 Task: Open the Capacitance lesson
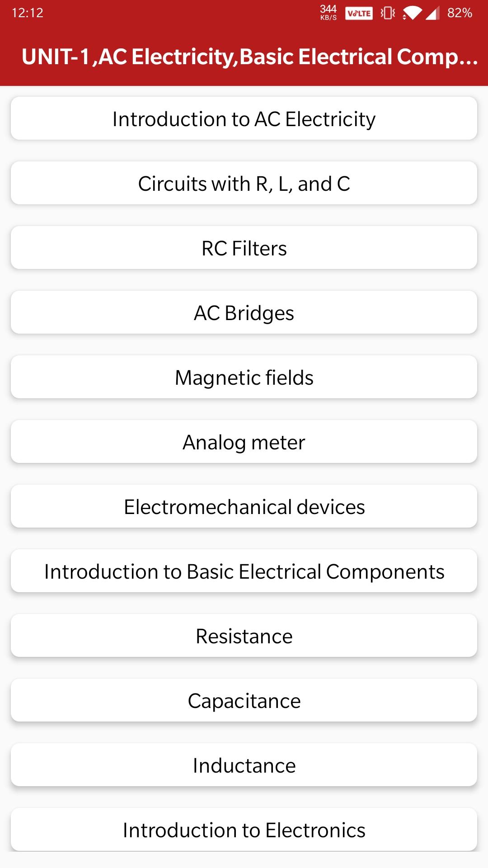tap(244, 701)
